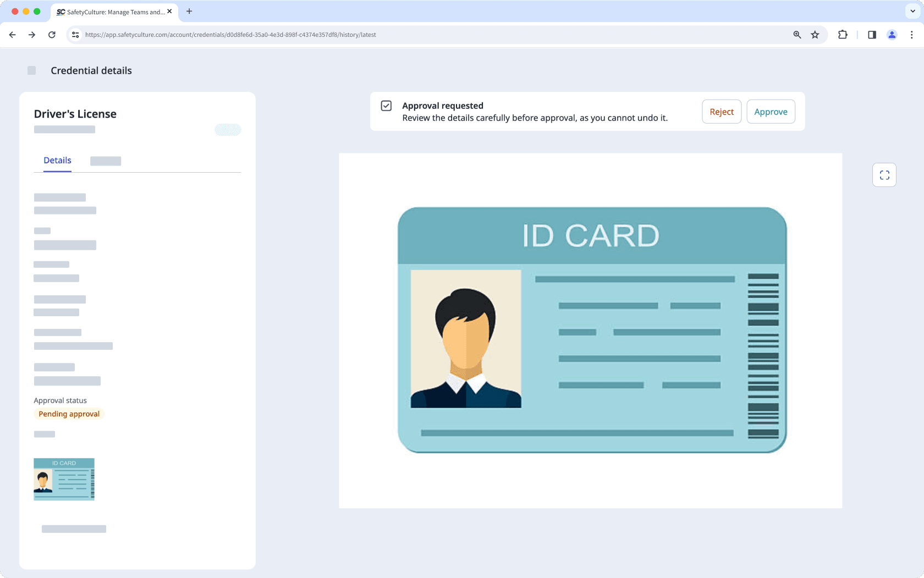Click the user profile avatar icon
This screenshot has height=578, width=924.
click(892, 34)
